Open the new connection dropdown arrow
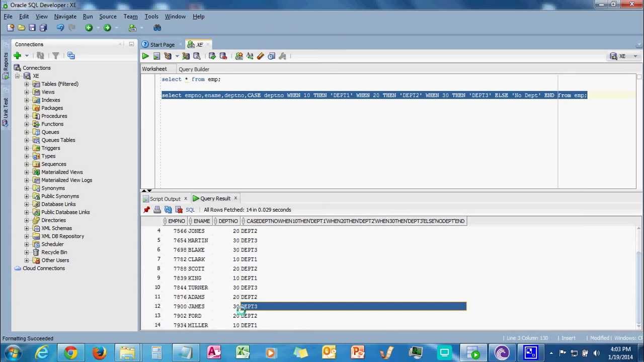The width and height of the screenshot is (644, 362). 27,55
